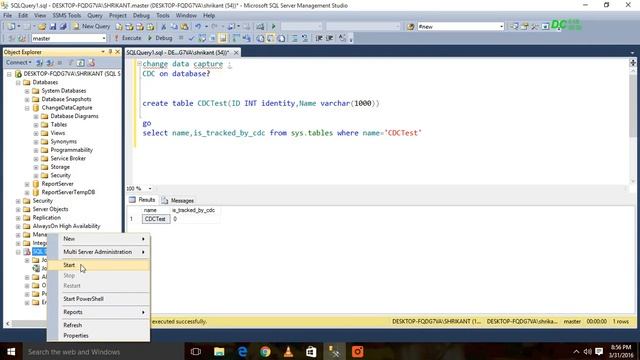The image size is (640, 360).
Task: Collapse the Databases folder node
Action: pos(18,82)
